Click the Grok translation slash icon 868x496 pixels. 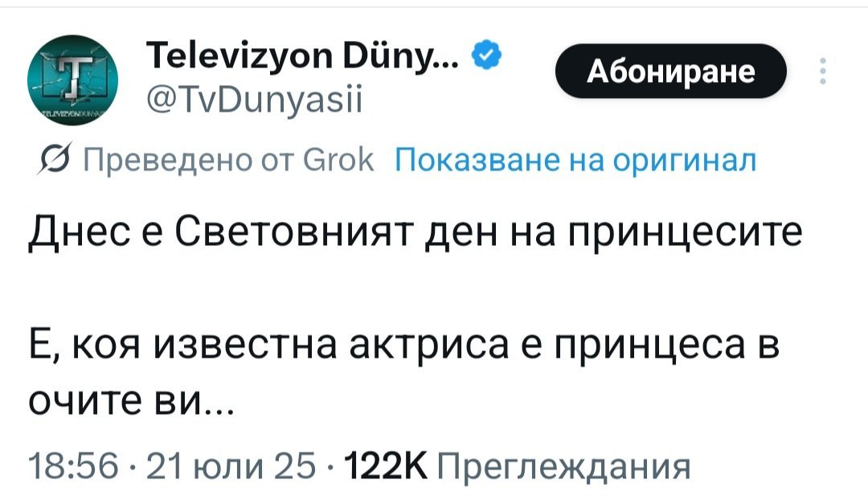(63, 162)
